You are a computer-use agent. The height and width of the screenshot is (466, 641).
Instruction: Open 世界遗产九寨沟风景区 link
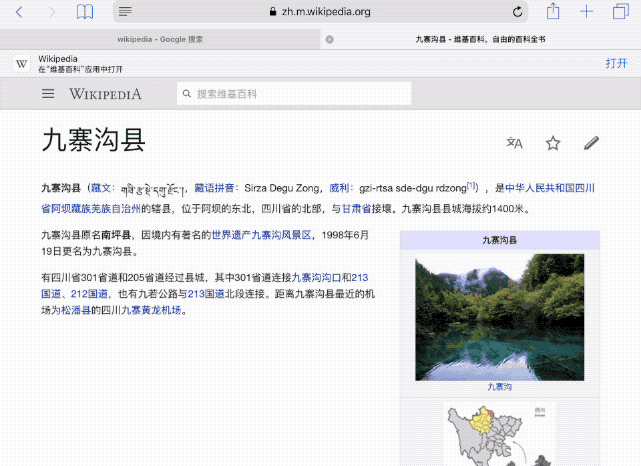[x=262, y=235]
